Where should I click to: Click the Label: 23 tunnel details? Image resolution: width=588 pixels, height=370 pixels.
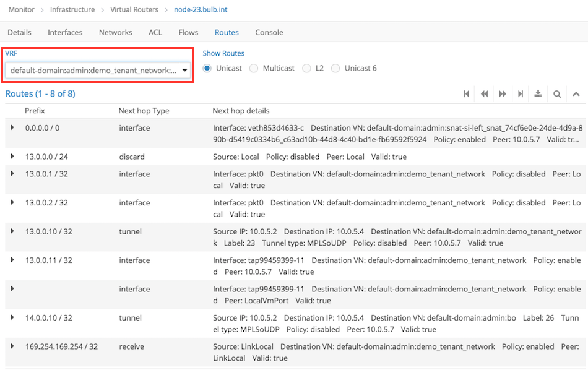point(397,238)
